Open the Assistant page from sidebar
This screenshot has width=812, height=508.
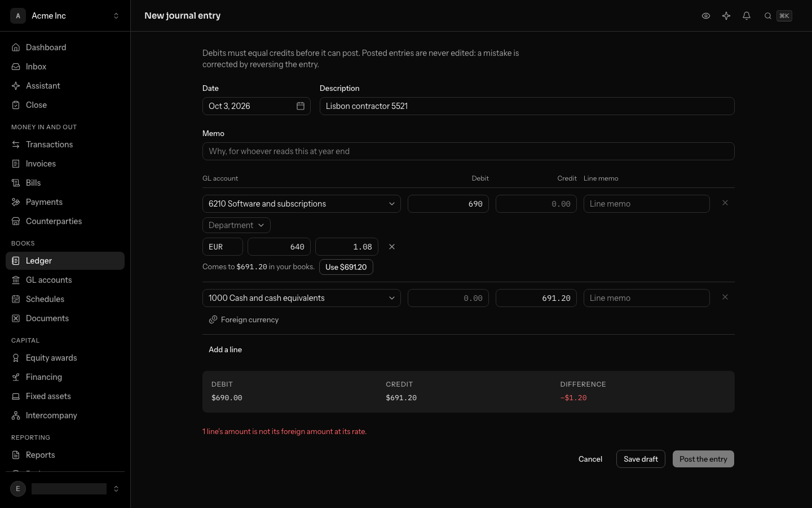65,86
